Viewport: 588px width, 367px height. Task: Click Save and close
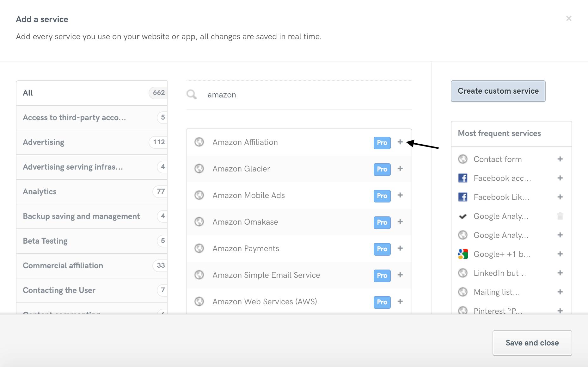[532, 343]
